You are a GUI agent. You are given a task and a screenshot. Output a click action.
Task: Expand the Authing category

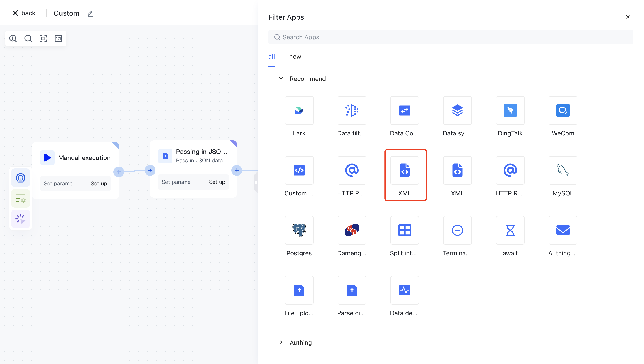pyautogui.click(x=281, y=342)
